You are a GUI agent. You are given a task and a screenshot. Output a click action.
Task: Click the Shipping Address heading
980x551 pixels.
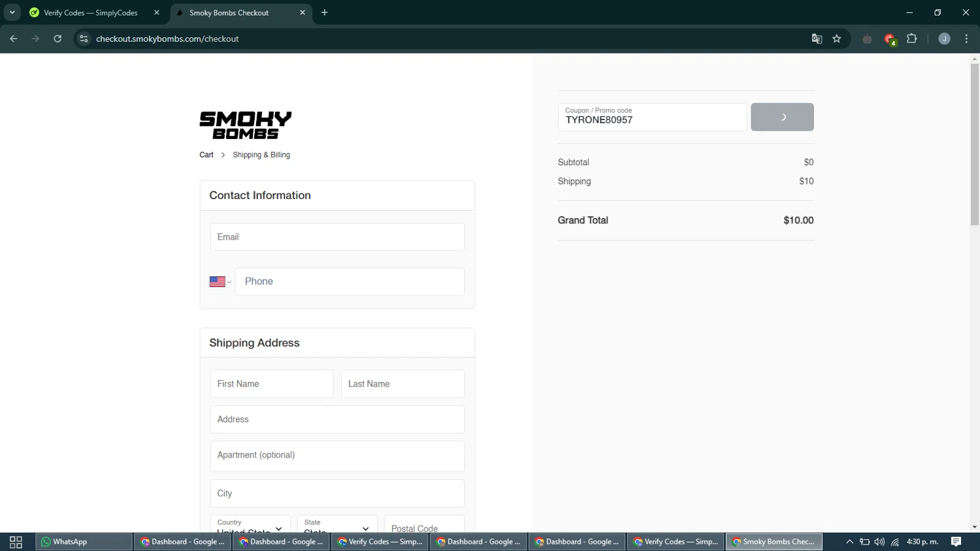point(254,343)
